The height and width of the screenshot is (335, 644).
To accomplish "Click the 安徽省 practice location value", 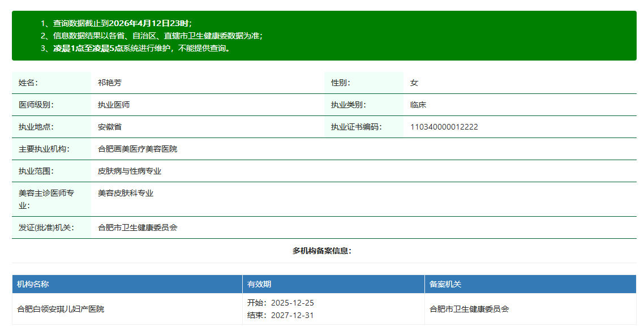I will (109, 127).
